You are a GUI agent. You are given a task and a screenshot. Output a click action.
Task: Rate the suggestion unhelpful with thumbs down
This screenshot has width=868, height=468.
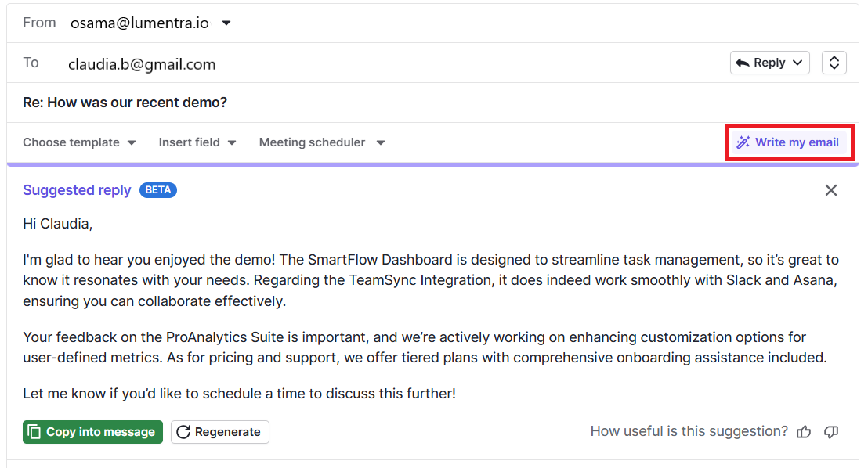click(831, 431)
